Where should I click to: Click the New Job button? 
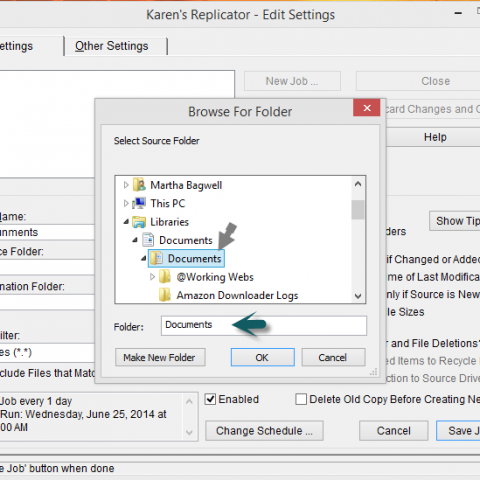[x=292, y=81]
